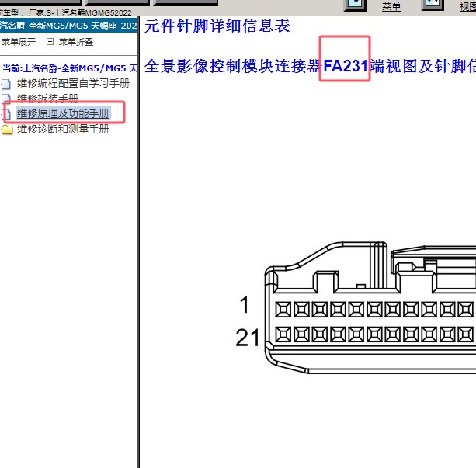Click the document icon beside 维修编程配置自学习手册
This screenshot has width=476, height=468.
6,84
